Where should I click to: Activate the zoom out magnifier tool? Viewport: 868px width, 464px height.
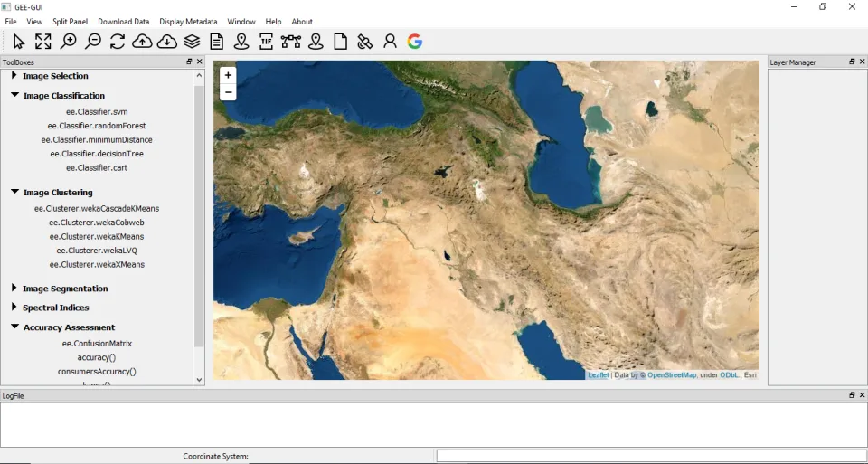pos(93,42)
